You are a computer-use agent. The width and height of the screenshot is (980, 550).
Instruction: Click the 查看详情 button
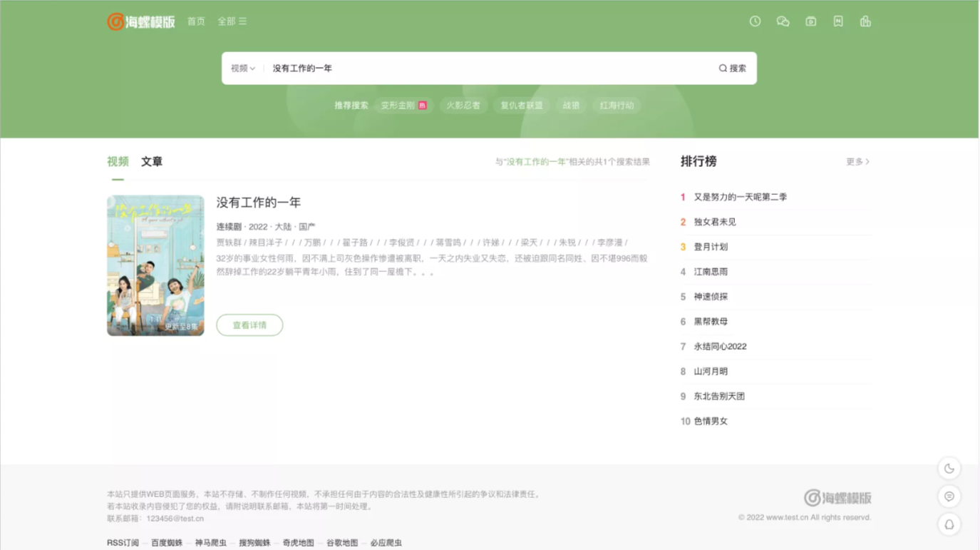coord(249,325)
